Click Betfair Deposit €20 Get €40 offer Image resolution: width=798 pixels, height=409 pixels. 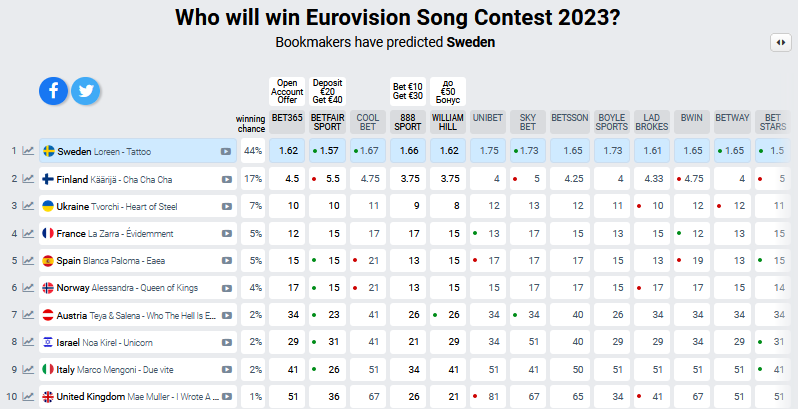[x=327, y=91]
